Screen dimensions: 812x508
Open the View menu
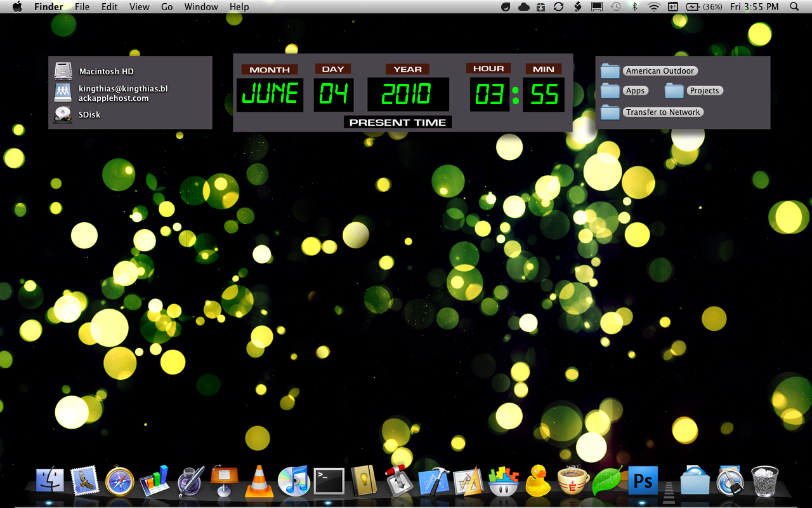click(139, 7)
